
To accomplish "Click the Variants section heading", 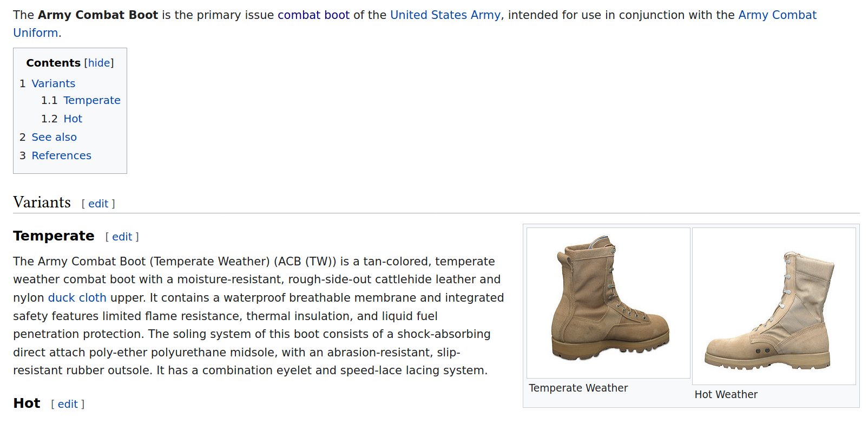I will (x=42, y=203).
